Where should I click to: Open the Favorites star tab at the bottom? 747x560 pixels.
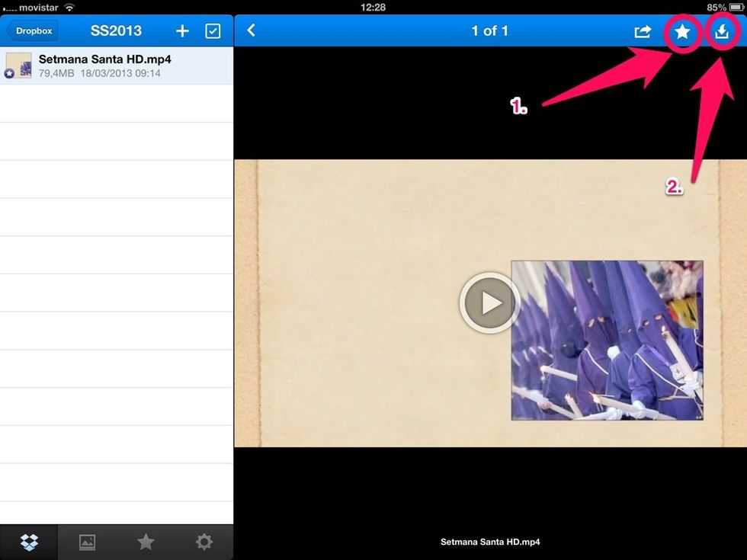tap(146, 542)
